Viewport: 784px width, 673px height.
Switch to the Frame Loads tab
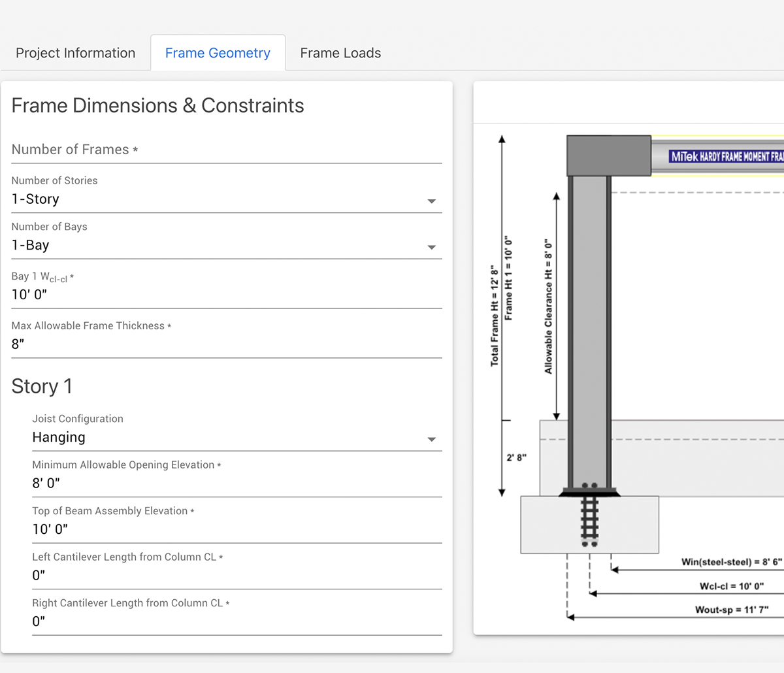tap(340, 53)
